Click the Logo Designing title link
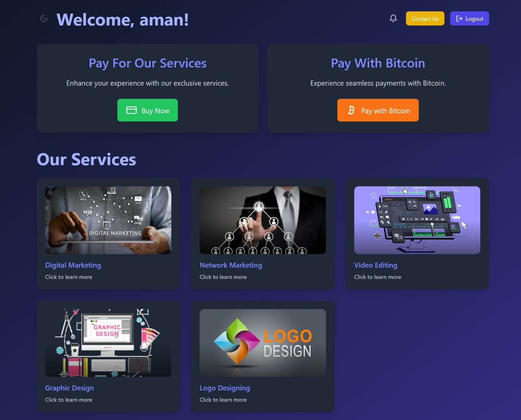 click(x=225, y=388)
